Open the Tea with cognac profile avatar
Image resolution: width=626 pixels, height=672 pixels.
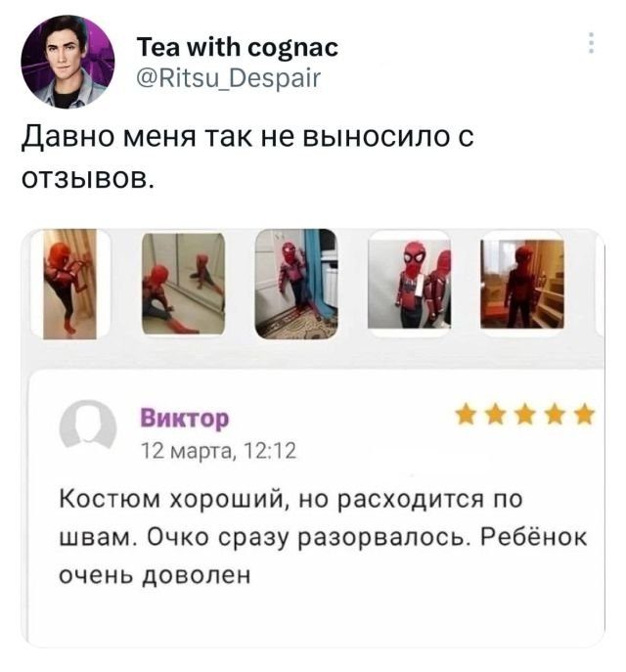point(67,62)
